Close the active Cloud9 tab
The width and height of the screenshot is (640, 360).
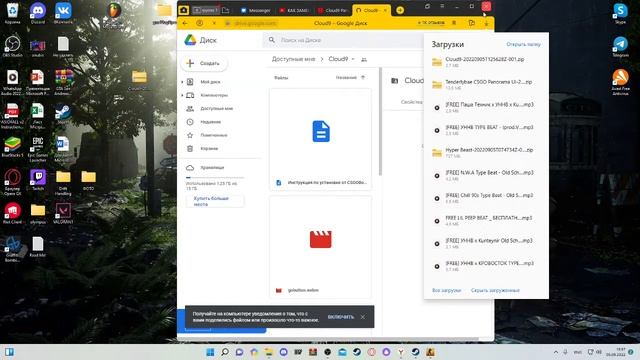click(x=385, y=10)
